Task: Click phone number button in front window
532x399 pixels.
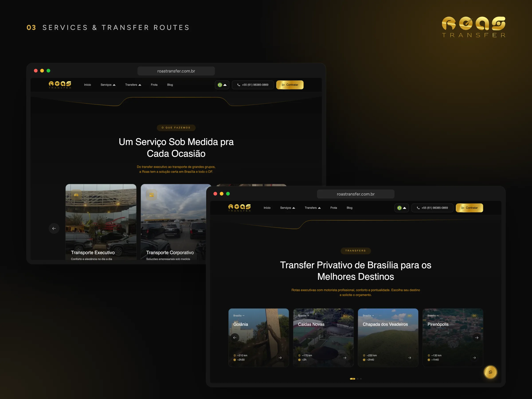Action: (x=432, y=208)
